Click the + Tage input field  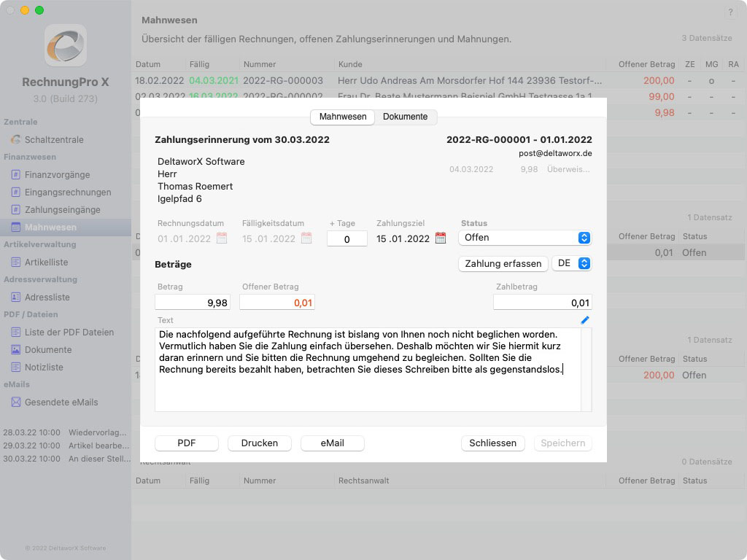pos(347,238)
